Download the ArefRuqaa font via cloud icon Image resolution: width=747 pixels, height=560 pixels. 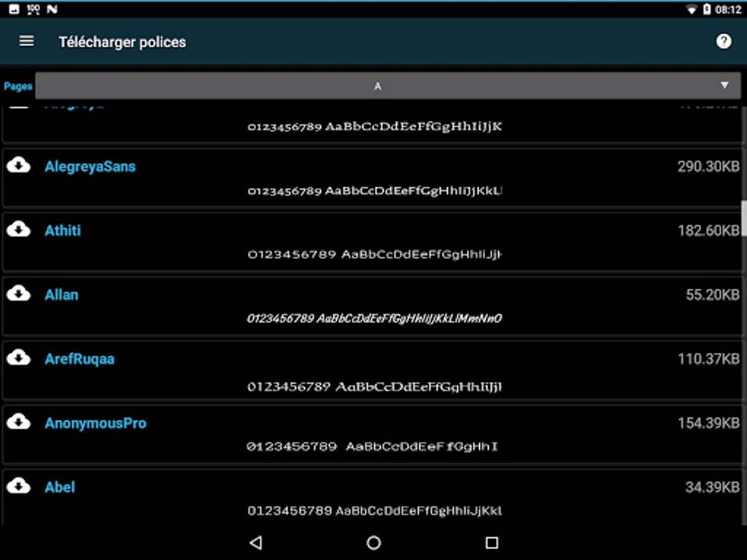pyautogui.click(x=19, y=357)
